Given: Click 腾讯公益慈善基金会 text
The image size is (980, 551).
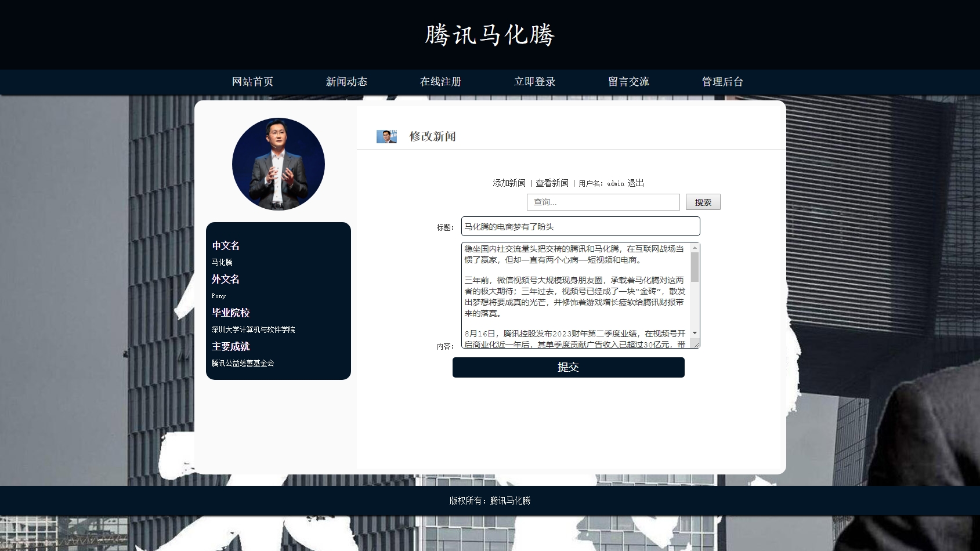Looking at the screenshot, I should (243, 363).
